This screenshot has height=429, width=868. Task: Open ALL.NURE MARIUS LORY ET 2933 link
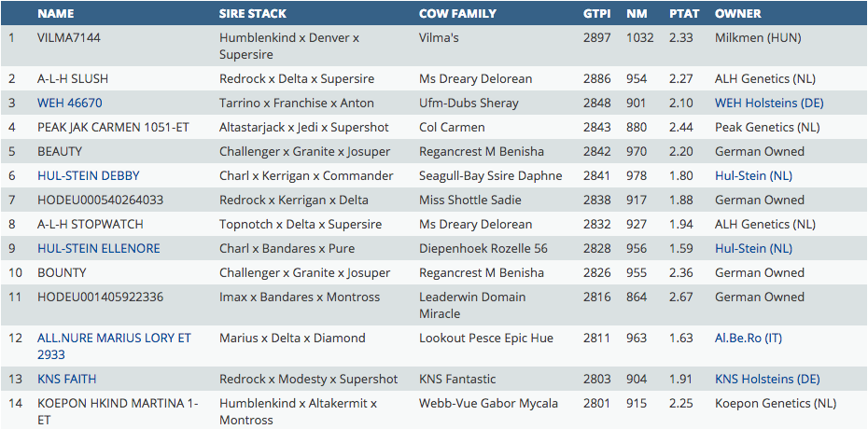point(114,339)
